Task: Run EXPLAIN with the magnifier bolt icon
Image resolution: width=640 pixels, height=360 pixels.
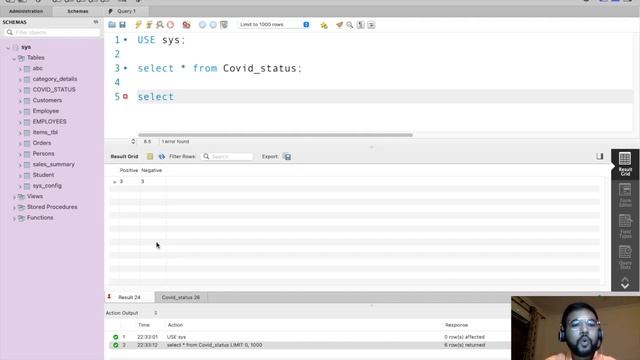Action: click(x=160, y=25)
